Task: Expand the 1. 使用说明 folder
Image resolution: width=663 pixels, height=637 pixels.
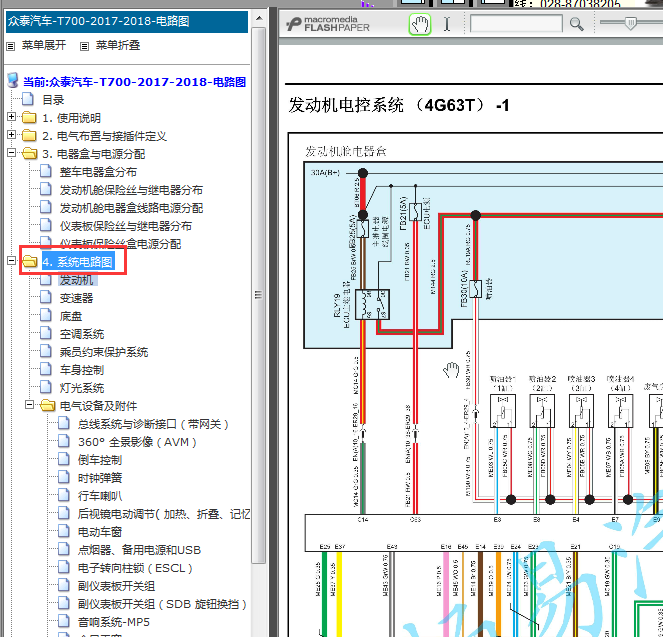Action: 11,117
